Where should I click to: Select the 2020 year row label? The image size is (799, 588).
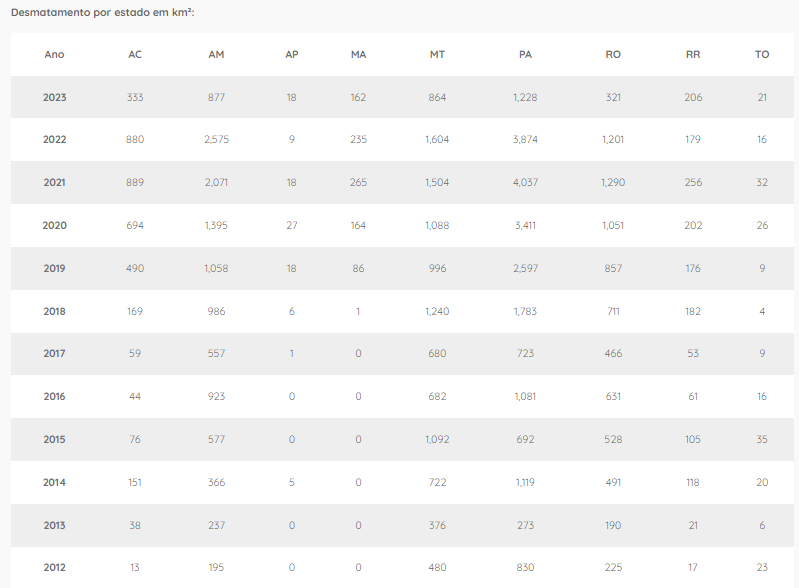click(55, 226)
